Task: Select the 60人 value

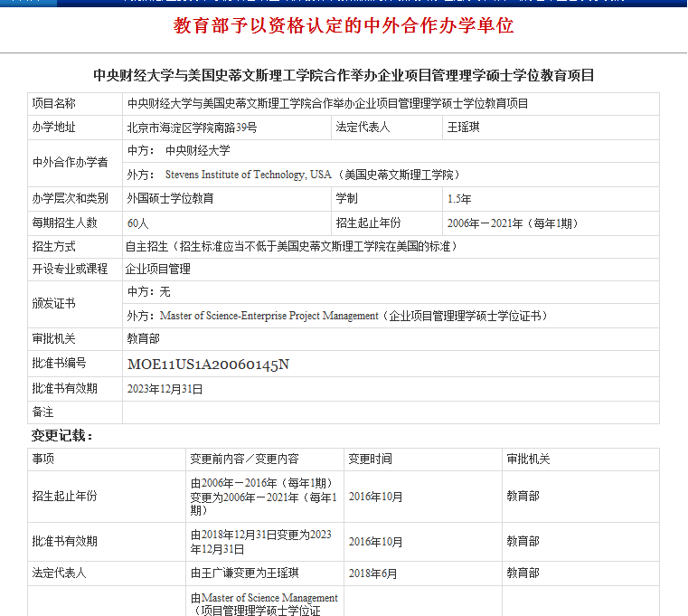Action: [137, 223]
